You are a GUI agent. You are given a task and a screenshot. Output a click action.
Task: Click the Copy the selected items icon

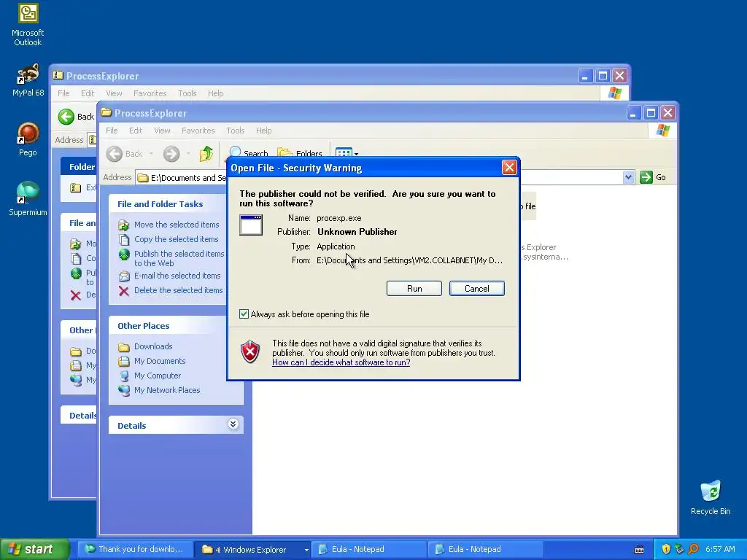point(124,239)
